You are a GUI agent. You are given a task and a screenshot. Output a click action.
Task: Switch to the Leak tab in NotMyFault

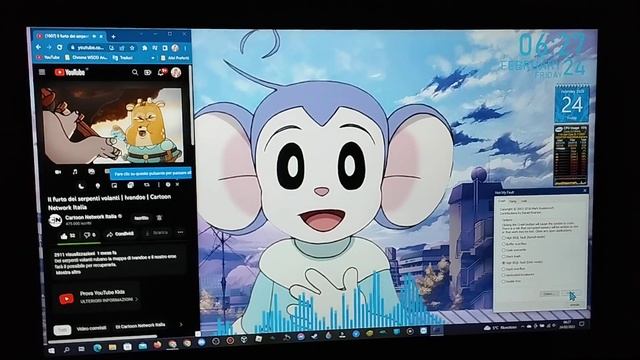tap(524, 201)
